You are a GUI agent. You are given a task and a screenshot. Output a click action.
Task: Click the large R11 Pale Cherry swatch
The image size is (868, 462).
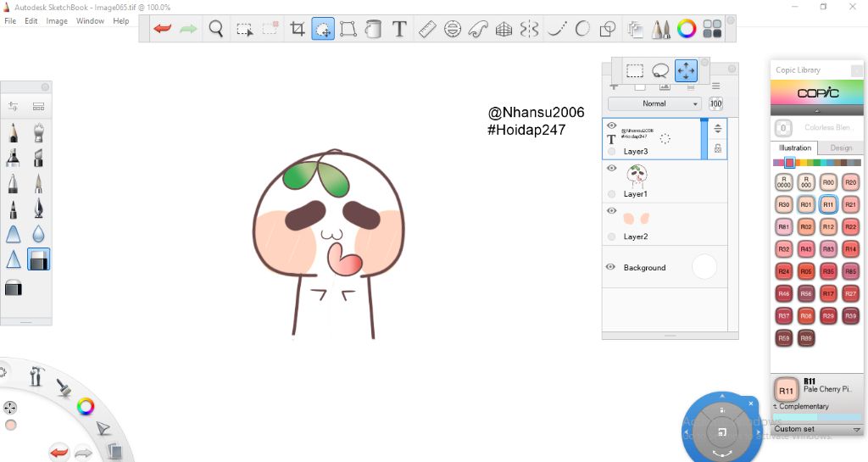(786, 390)
